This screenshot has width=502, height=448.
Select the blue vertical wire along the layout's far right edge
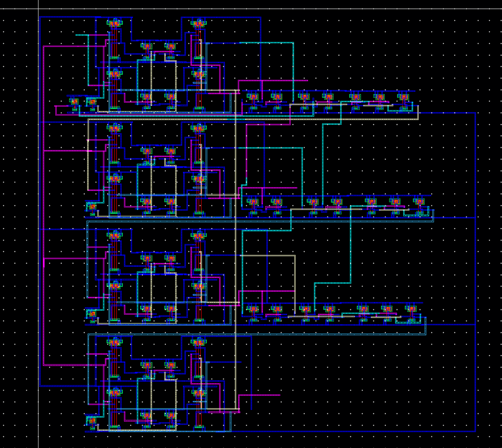point(475,272)
